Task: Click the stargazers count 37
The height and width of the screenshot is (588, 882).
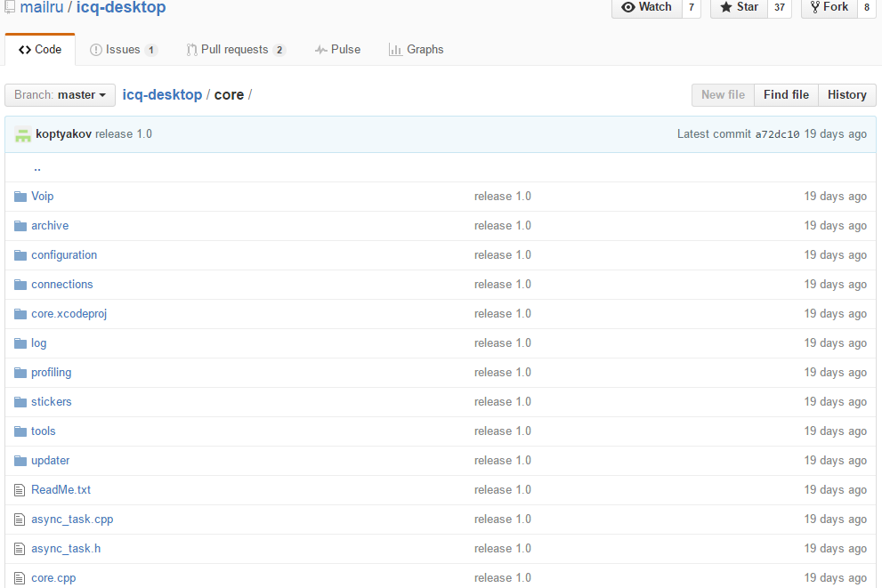Action: 780,7
